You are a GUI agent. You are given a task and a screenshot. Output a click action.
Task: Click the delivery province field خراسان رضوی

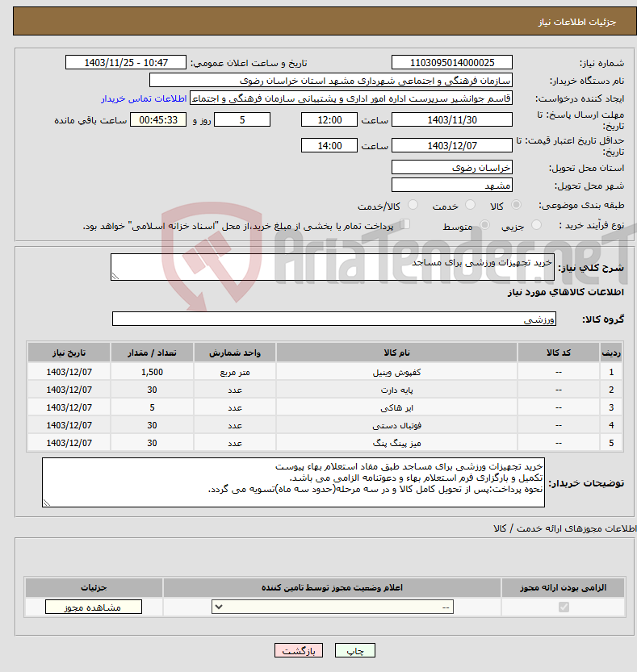[452, 168]
